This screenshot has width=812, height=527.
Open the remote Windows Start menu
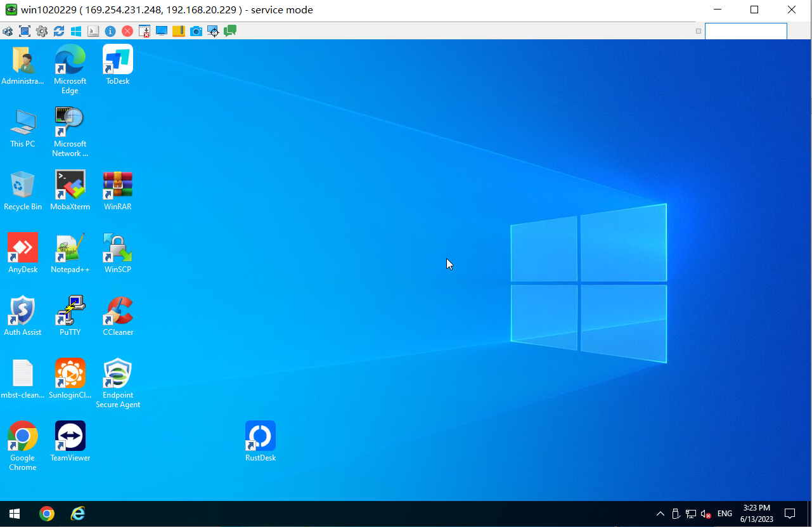click(14, 514)
